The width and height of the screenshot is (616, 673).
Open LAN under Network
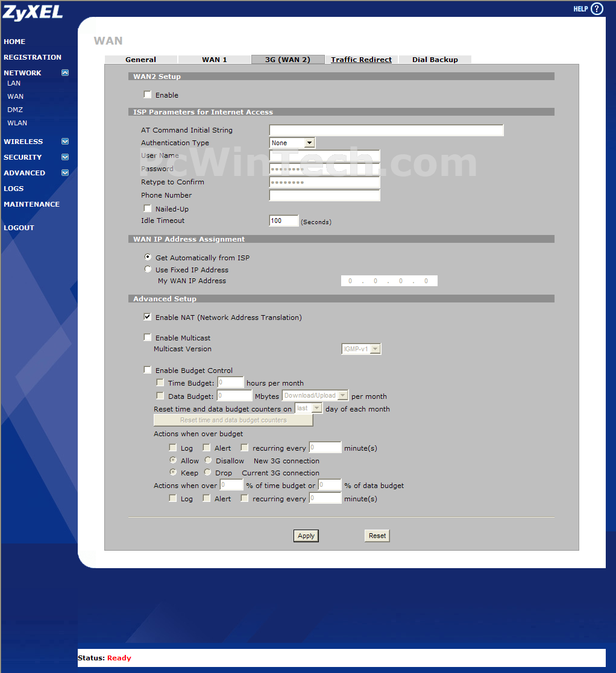point(14,83)
